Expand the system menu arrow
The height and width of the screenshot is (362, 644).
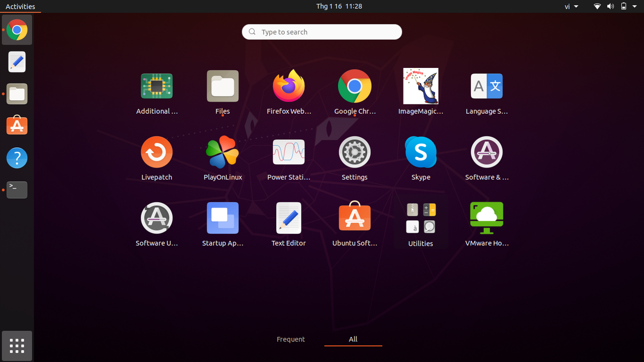(x=634, y=7)
